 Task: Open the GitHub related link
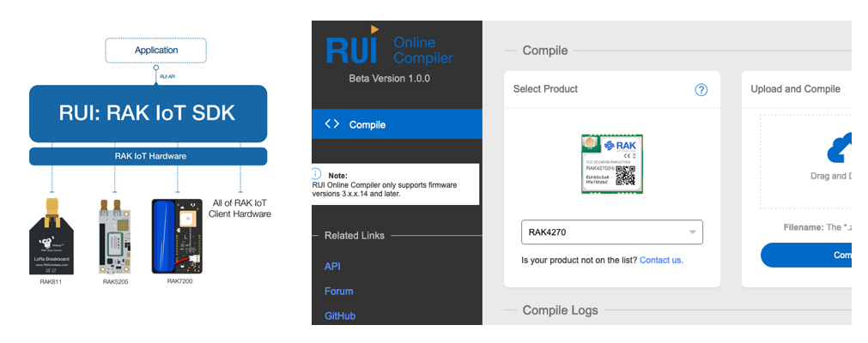pyautogui.click(x=339, y=316)
